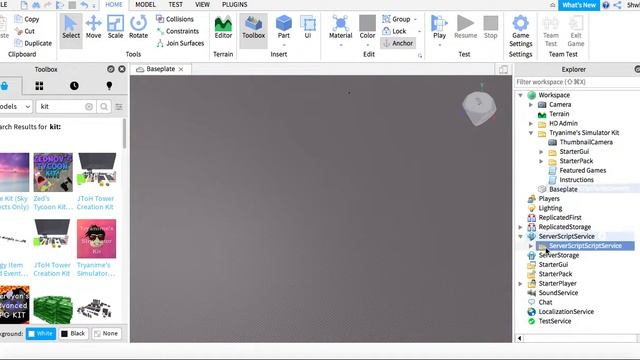
Task: Click the Group button
Action: click(x=396, y=19)
